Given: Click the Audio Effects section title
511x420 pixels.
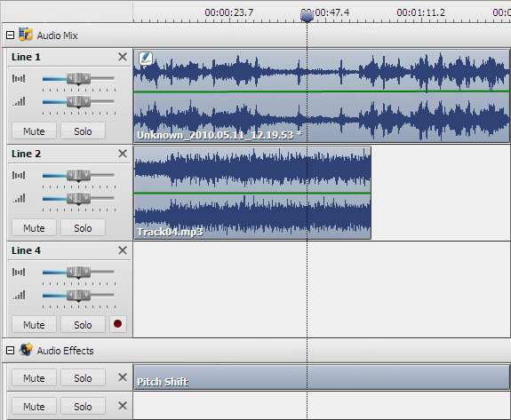Looking at the screenshot, I should [x=65, y=351].
